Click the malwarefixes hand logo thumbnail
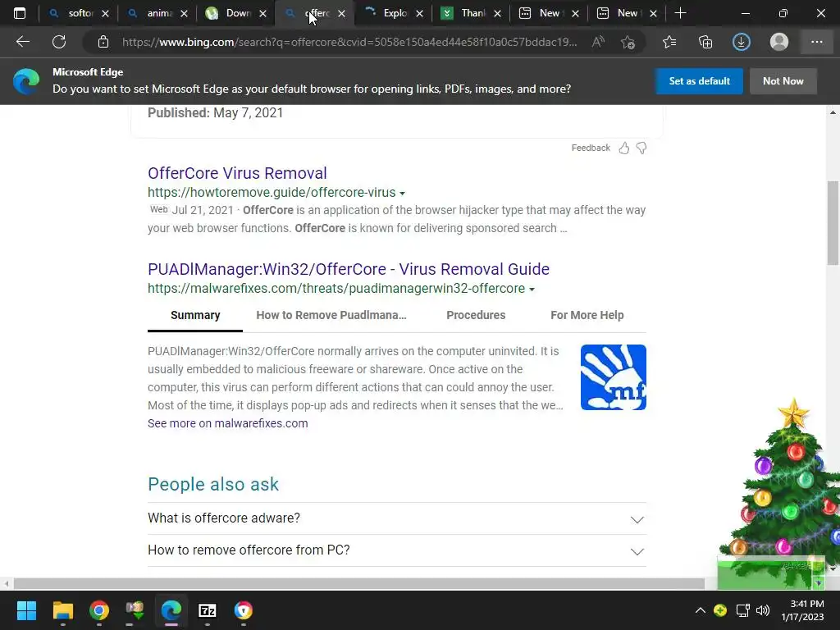This screenshot has height=630, width=840. tap(614, 377)
